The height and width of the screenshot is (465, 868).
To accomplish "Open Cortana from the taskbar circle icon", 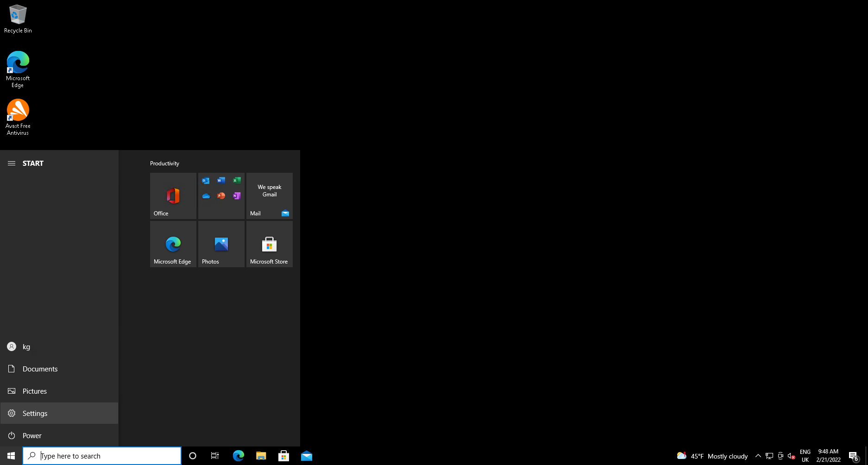I will 193,456.
